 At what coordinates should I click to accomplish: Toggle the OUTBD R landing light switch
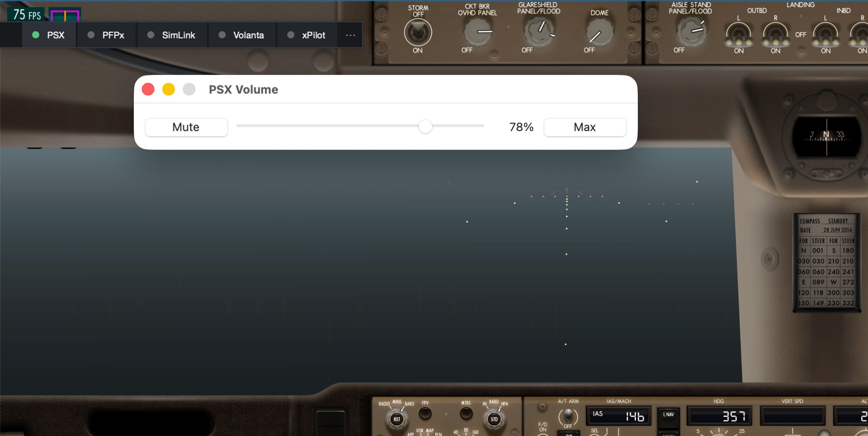click(x=775, y=35)
